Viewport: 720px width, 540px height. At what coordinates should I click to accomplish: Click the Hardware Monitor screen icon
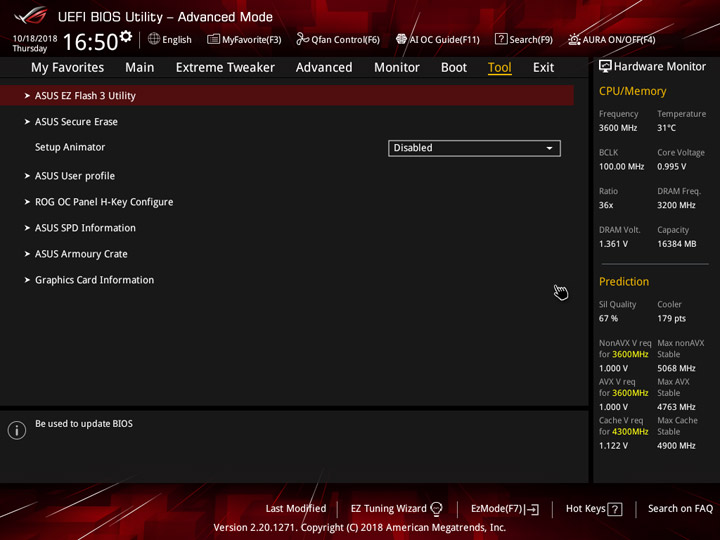pyautogui.click(x=605, y=67)
